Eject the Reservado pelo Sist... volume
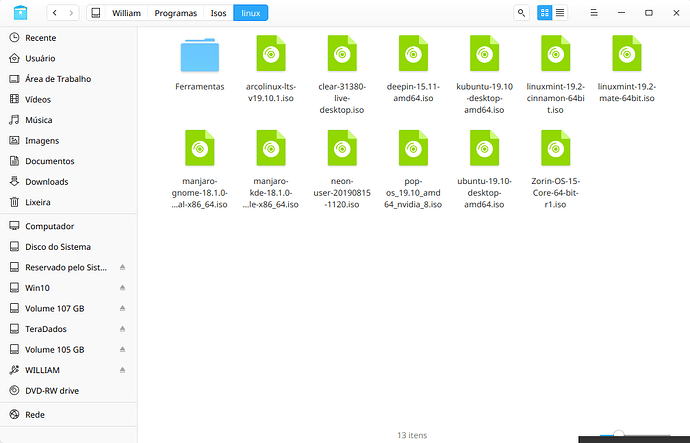 [123, 267]
